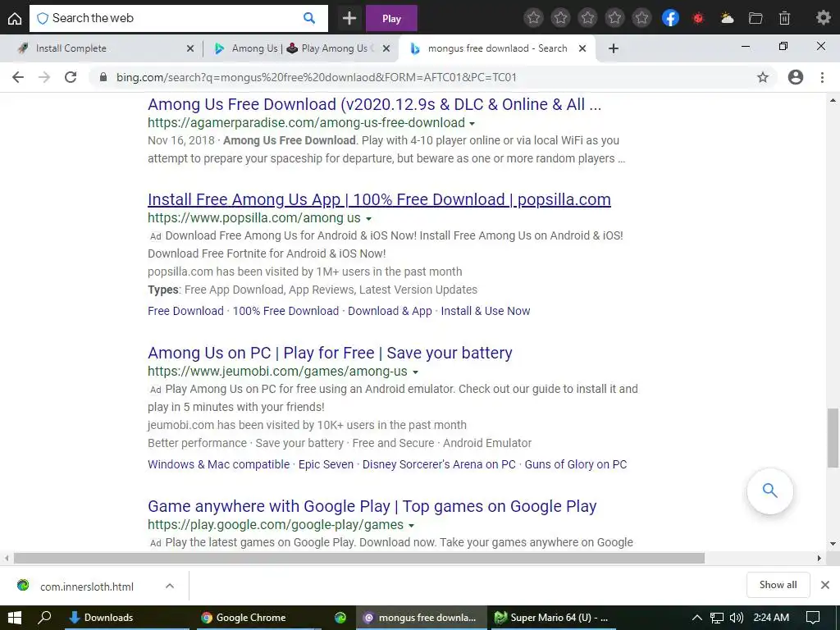Close the mongus free download tab
840x630 pixels.
[582, 48]
